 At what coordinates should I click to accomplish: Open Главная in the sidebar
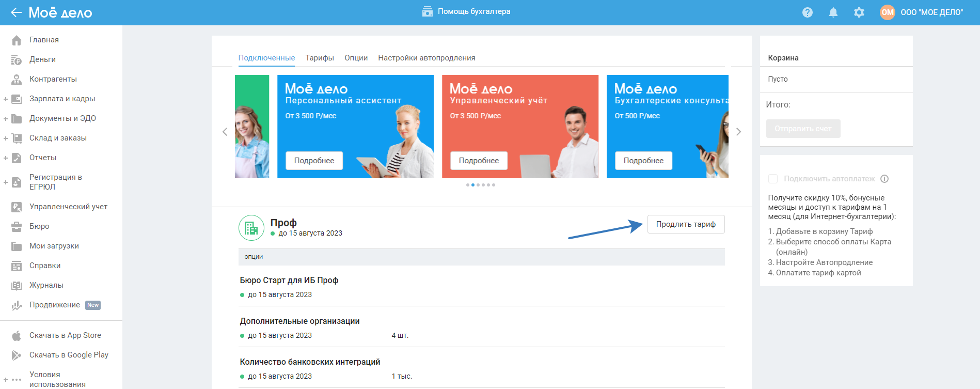pos(44,40)
